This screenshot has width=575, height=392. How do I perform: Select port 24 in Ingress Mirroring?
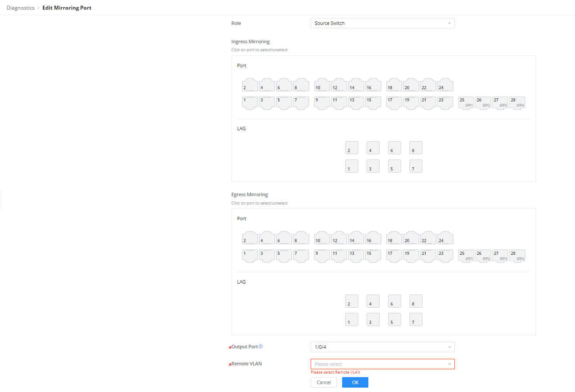tap(446, 85)
